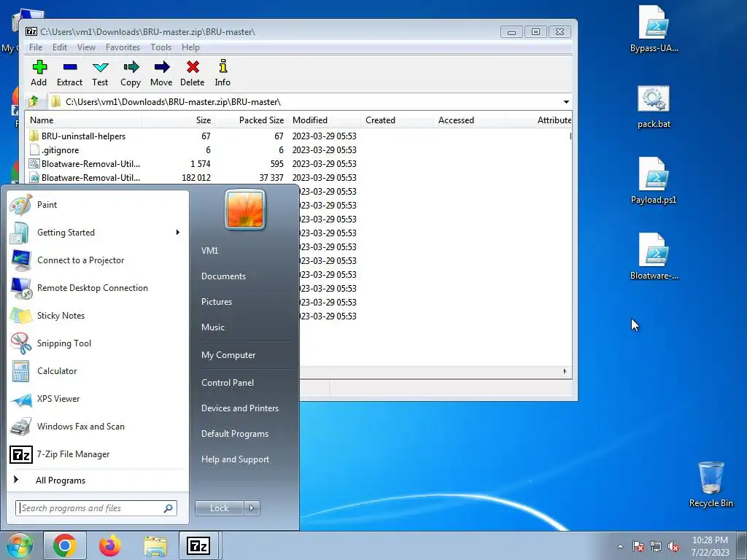Screen dimensions: 747x560
Task: Click the volume muted tray icon
Action: (x=673, y=547)
